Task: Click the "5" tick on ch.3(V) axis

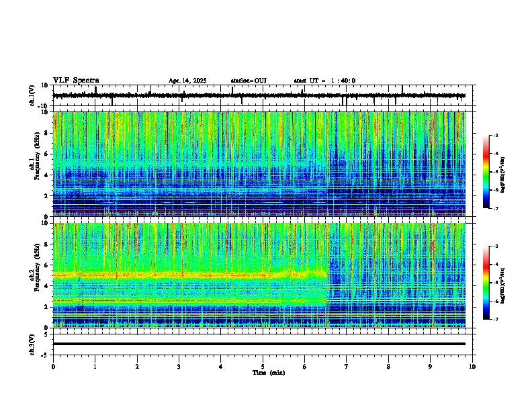Action: pyautogui.click(x=46, y=334)
